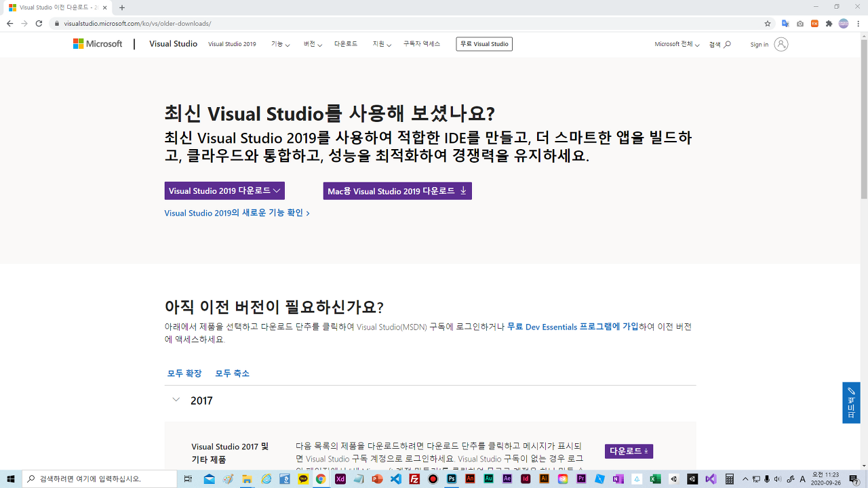Close the Visual Studio download tab

[105, 7]
